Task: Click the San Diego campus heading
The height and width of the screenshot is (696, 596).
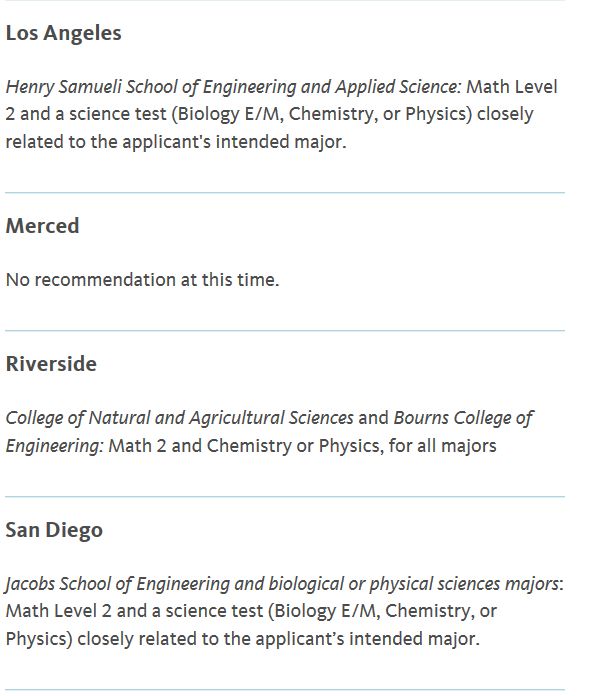Action: click(x=54, y=530)
